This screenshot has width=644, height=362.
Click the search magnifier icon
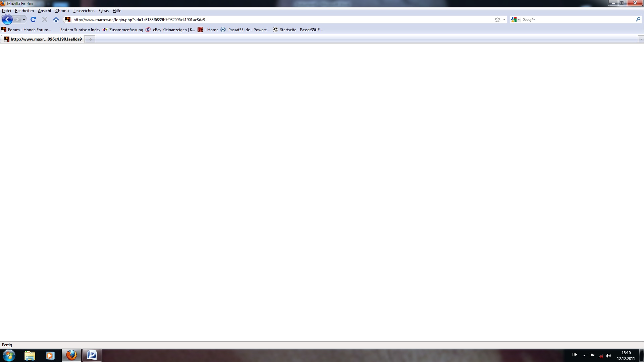[x=638, y=19]
